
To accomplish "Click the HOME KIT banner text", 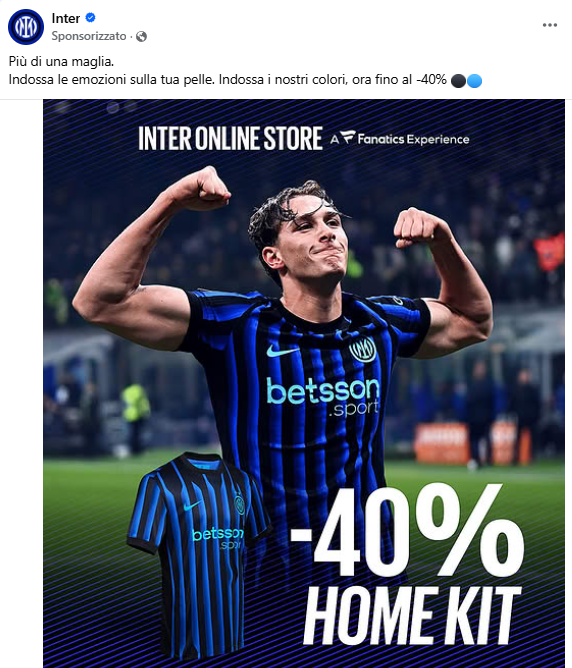I will pos(412,615).
